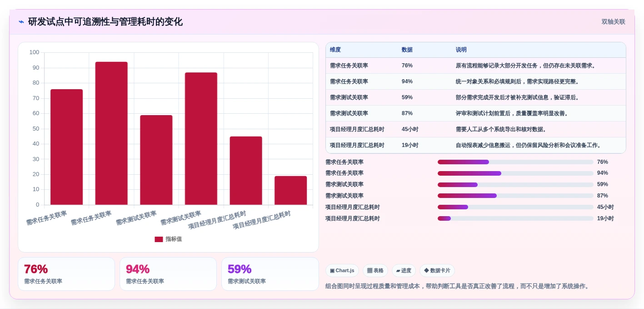The image size is (644, 309).
Task: Click the 双轴关联 badge in the header
Action: (613, 22)
